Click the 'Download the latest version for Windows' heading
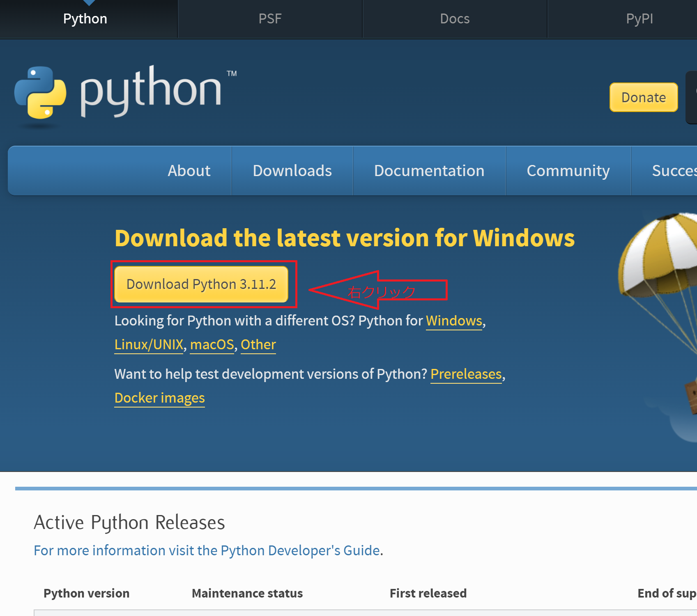Viewport: 697px width, 616px height. 345,238
